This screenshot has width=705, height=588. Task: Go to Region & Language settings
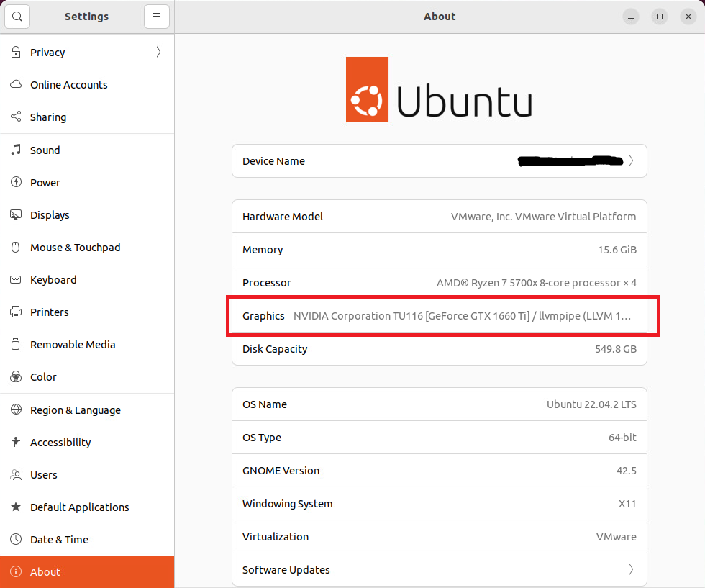[87, 410]
